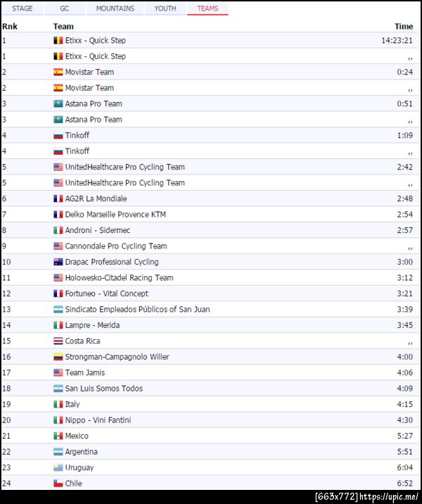422x504 pixels.
Task: Open the Chile team link
Action: coord(73,484)
